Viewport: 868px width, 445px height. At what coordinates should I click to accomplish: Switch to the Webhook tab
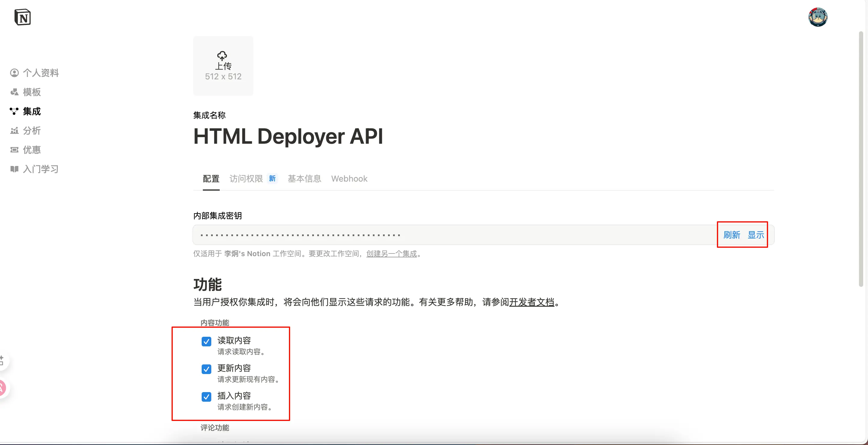349,178
